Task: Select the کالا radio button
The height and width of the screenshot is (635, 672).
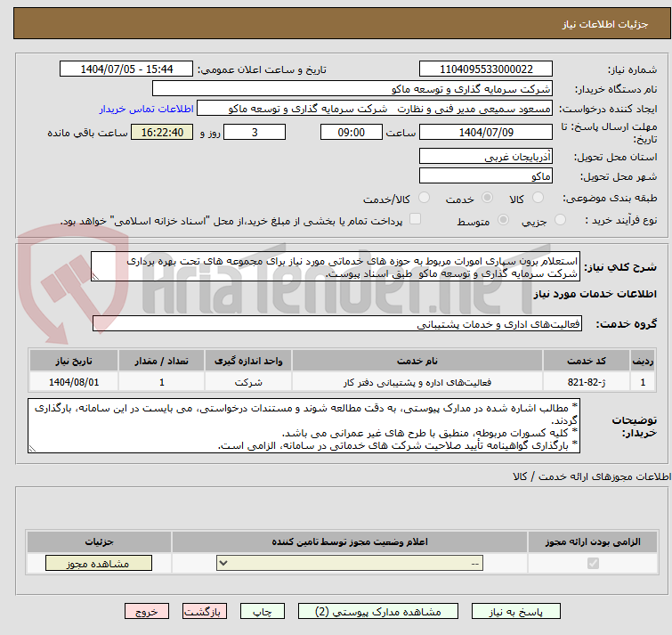Action: click(538, 198)
